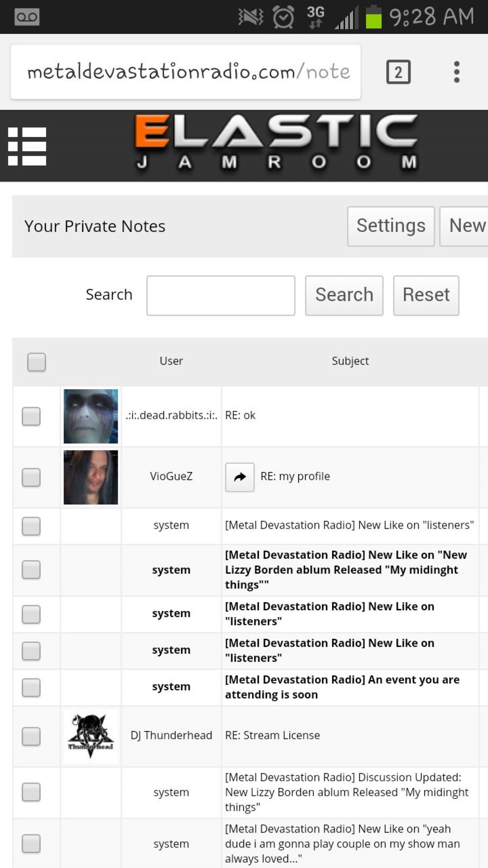Select the DJ Thunderhead note checkbox
Image resolution: width=488 pixels, height=868 pixels.
31,736
